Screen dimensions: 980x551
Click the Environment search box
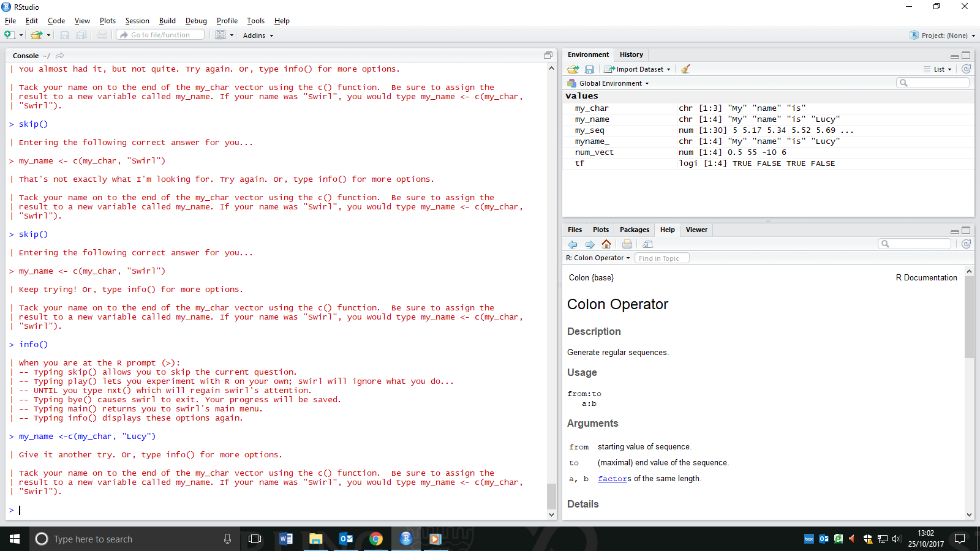tap(933, 83)
